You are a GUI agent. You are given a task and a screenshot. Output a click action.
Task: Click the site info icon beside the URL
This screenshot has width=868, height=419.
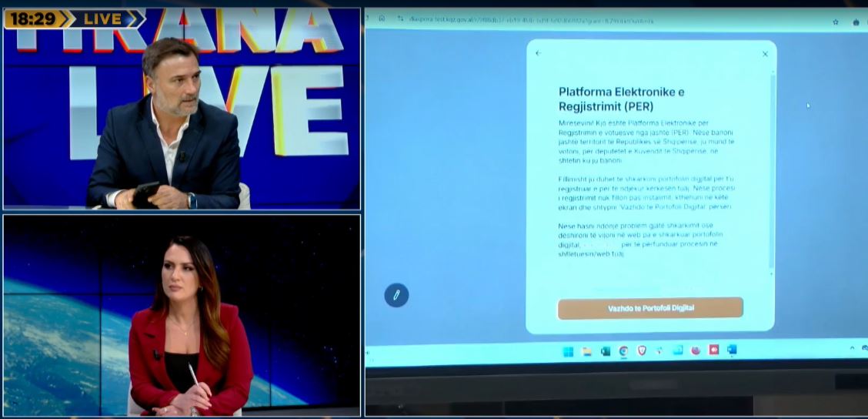point(399,19)
